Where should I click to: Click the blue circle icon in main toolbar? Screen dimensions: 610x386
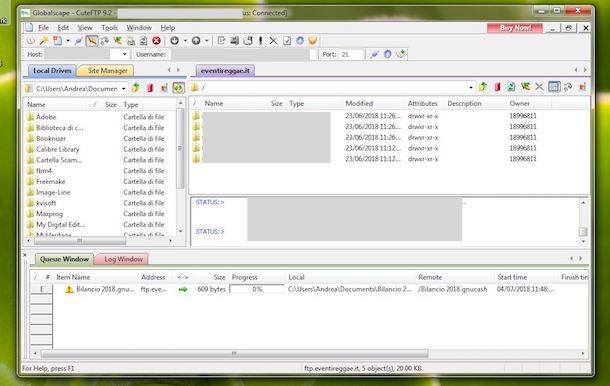300,40
